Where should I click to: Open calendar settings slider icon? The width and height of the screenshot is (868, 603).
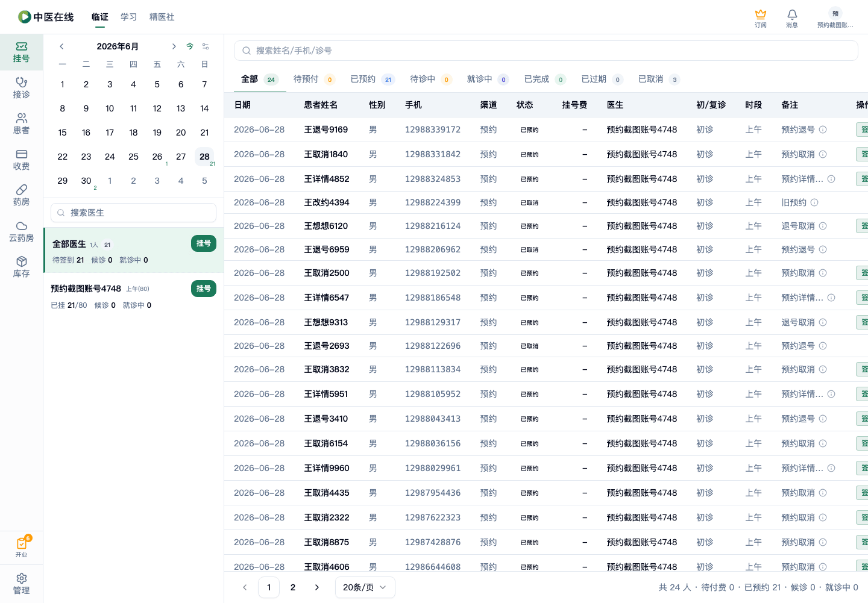[x=206, y=46]
